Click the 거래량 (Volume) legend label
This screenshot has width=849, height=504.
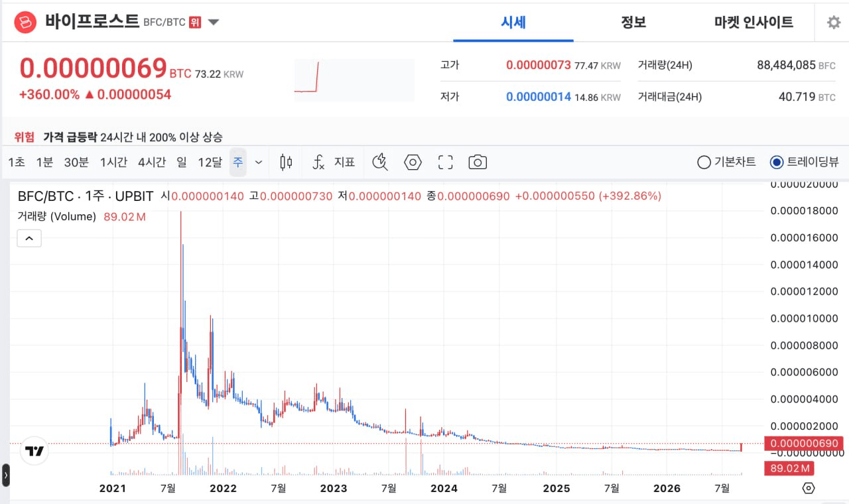pos(57,216)
